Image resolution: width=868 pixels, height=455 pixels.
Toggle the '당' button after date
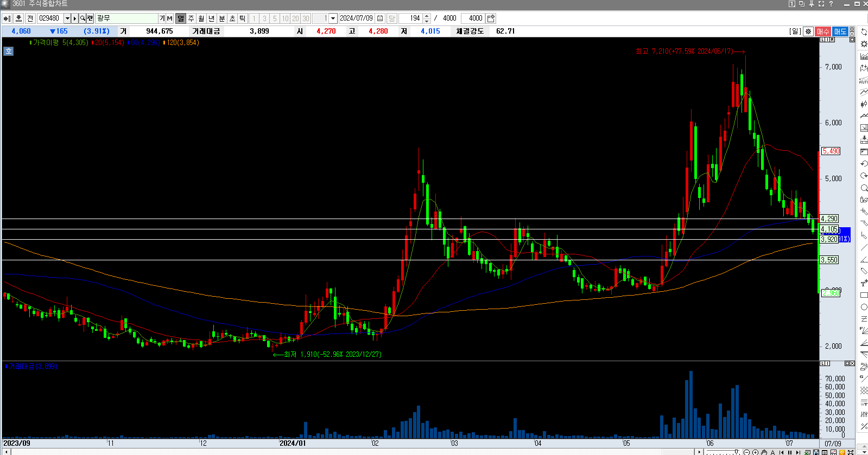pos(392,18)
